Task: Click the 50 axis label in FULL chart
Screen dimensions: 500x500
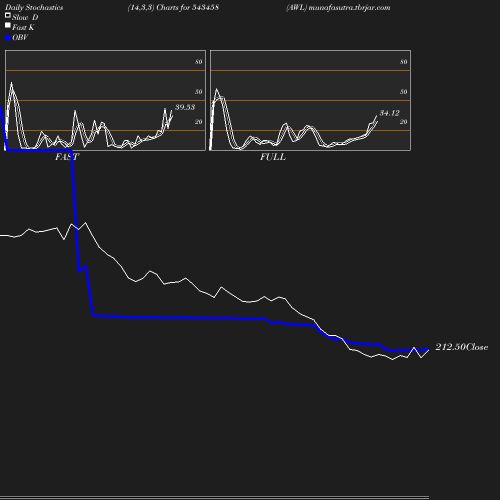Action: 404,92
